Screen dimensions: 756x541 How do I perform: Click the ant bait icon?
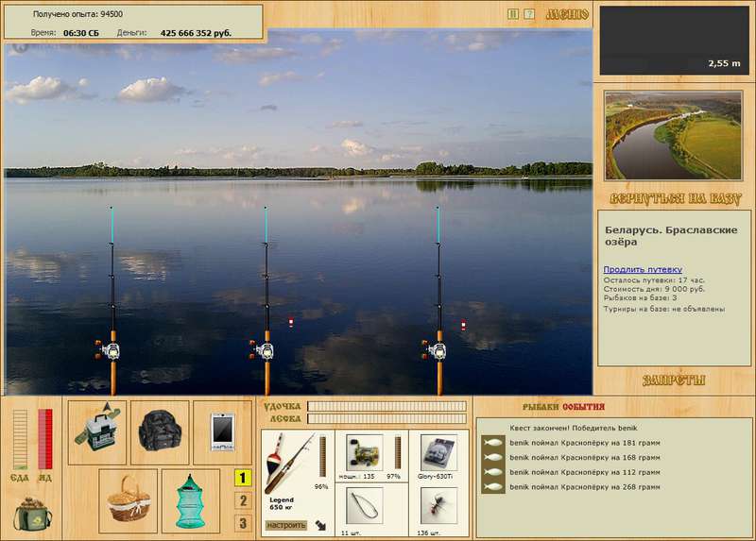click(438, 505)
